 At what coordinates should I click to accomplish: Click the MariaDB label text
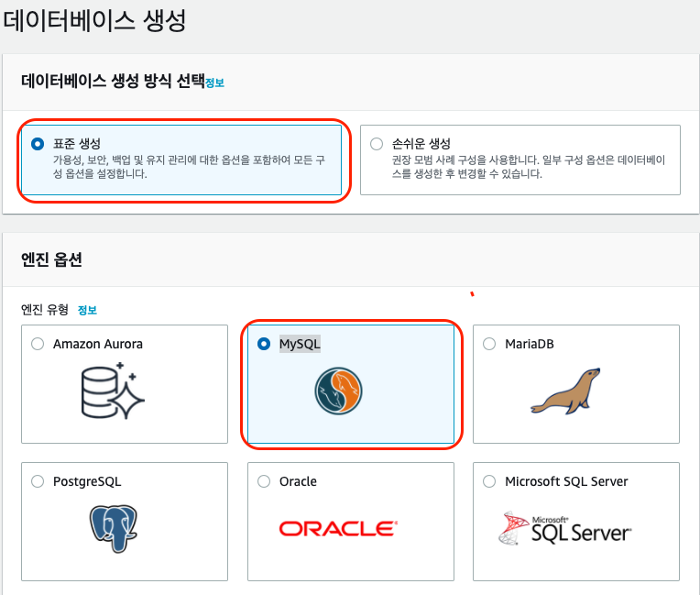pos(530,344)
